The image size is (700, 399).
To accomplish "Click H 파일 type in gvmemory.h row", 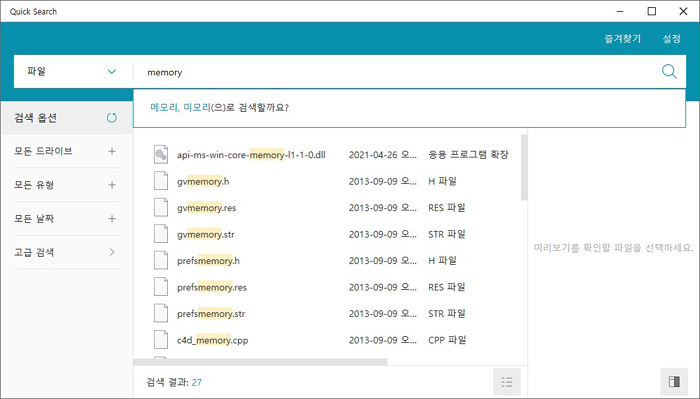I will pyautogui.click(x=442, y=181).
